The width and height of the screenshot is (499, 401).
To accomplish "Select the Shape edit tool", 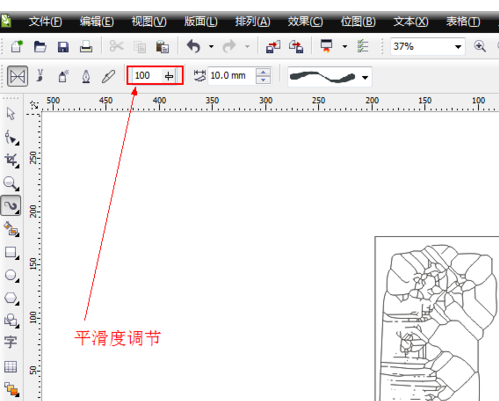I will pos(12,137).
